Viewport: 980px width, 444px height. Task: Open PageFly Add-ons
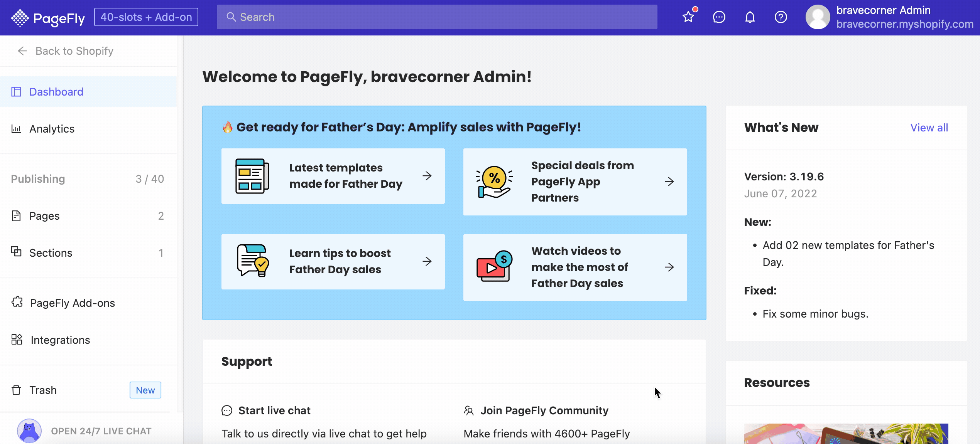89,303
